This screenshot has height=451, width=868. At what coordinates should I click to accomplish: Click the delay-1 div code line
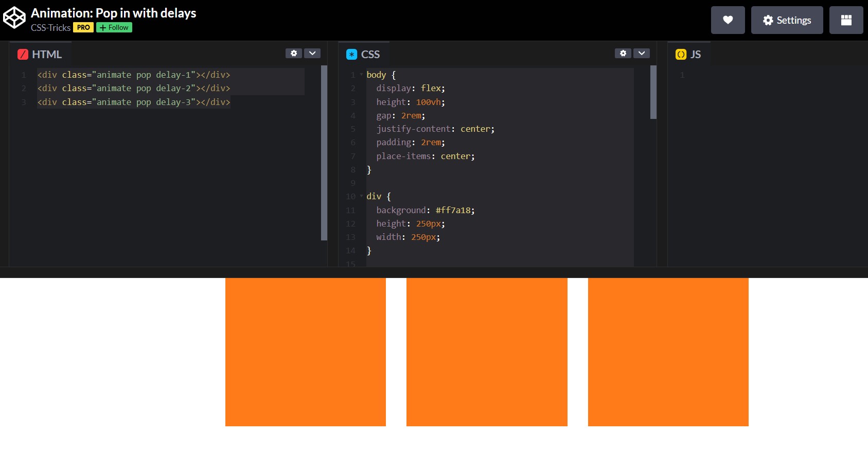pyautogui.click(x=134, y=75)
